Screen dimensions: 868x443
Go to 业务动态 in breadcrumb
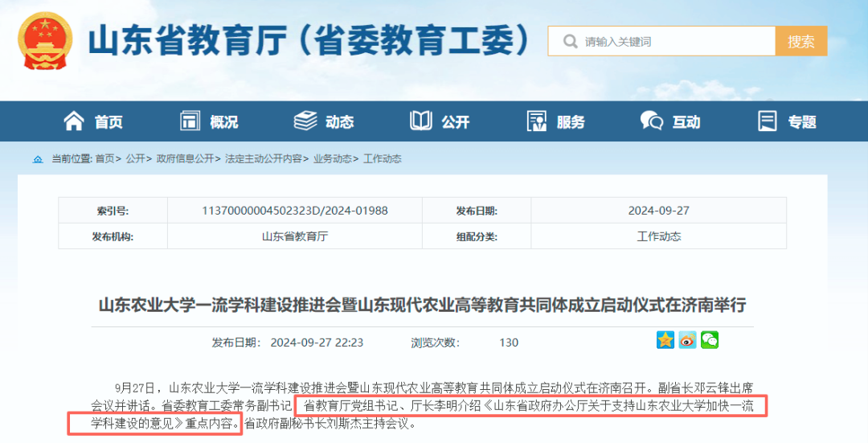click(x=332, y=159)
